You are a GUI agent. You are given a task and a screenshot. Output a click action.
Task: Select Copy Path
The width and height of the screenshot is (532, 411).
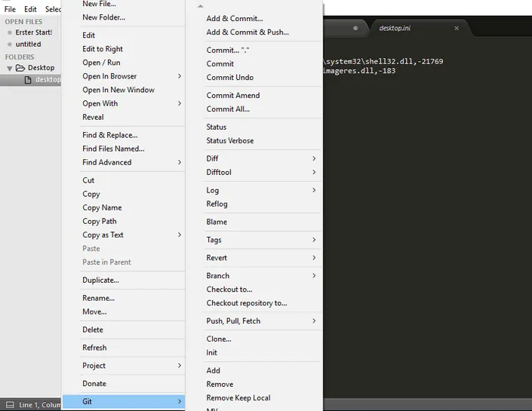coord(100,221)
